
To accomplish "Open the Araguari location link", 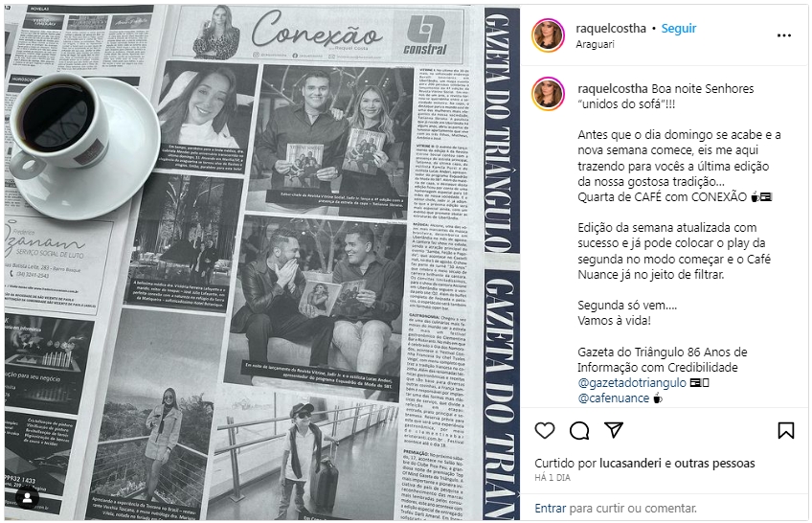I will (595, 44).
